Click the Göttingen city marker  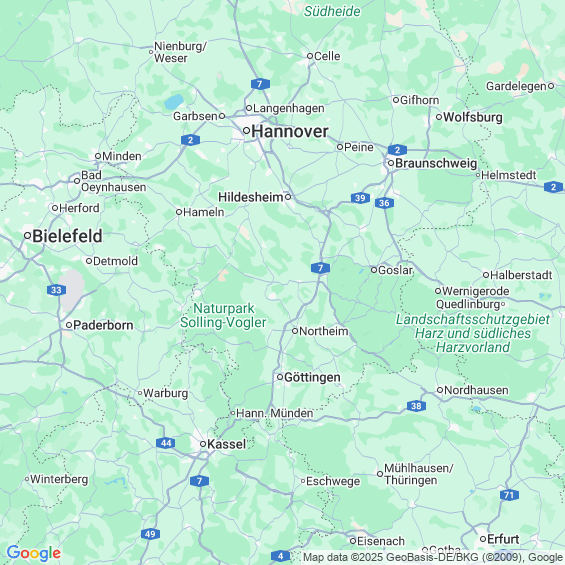pos(280,377)
